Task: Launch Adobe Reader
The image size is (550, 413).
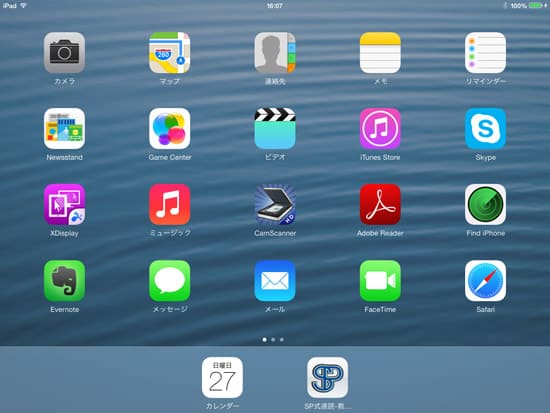Action: coord(380,204)
